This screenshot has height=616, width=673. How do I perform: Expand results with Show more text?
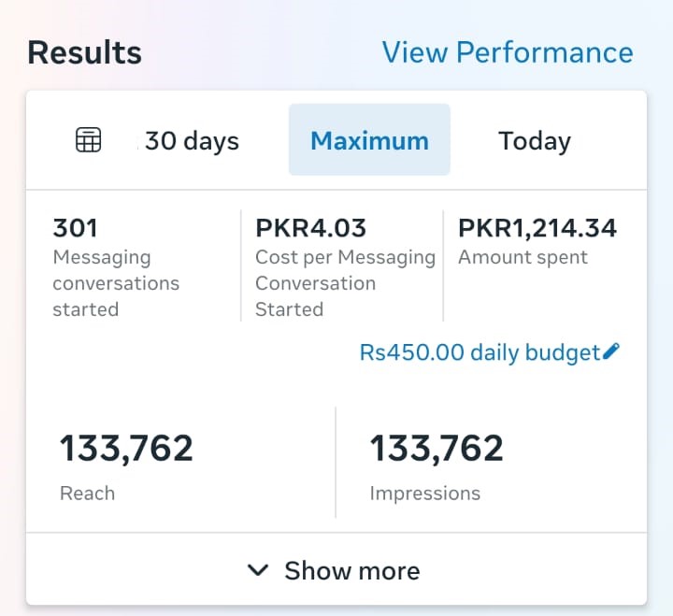point(351,570)
